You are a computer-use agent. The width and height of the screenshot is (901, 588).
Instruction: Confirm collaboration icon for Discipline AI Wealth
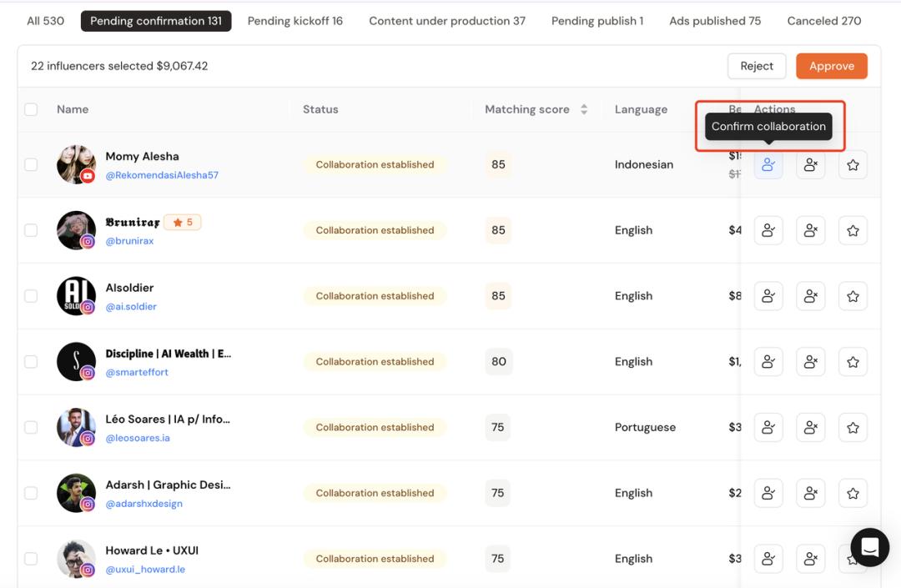[x=768, y=362]
